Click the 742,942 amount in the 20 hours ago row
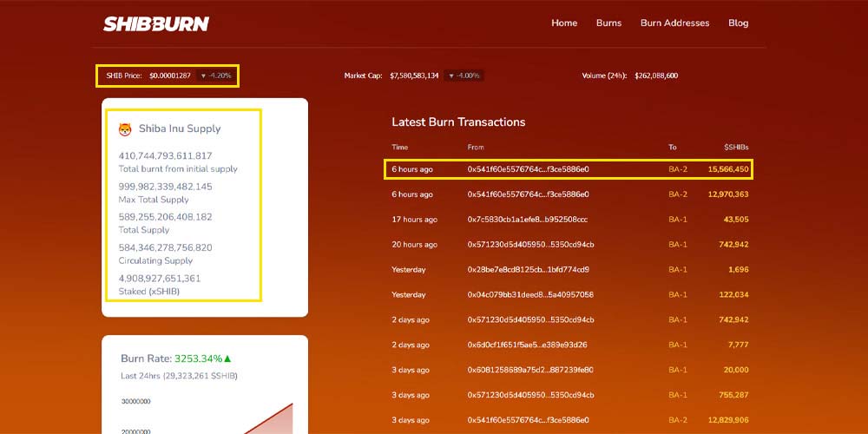Screen dimensions: 868x434 (734, 245)
